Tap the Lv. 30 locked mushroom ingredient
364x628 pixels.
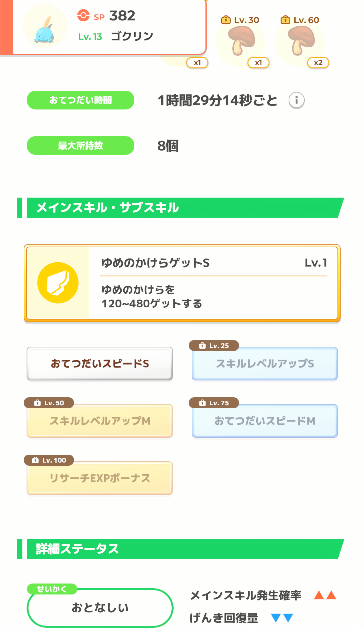[x=242, y=40]
